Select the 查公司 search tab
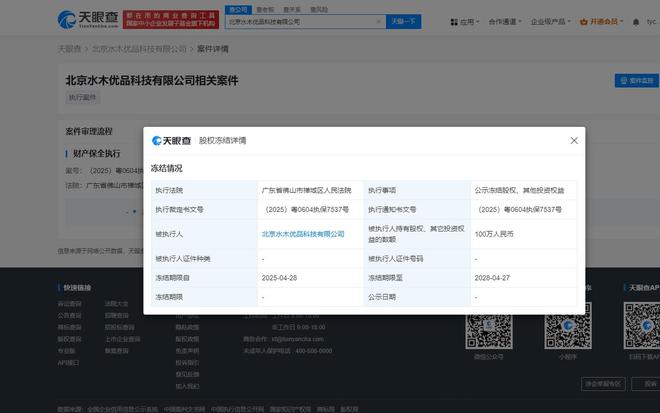Screen dimensions: 660x413 click(x=238, y=8)
